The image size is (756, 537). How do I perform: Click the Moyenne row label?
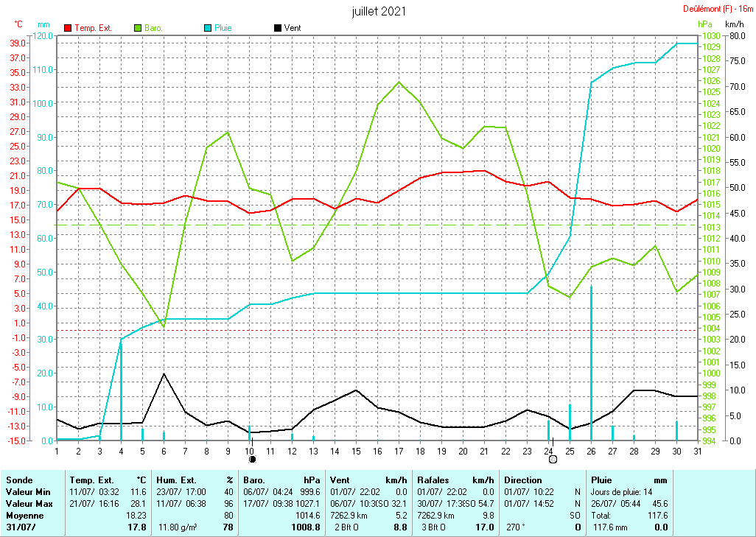(23, 515)
